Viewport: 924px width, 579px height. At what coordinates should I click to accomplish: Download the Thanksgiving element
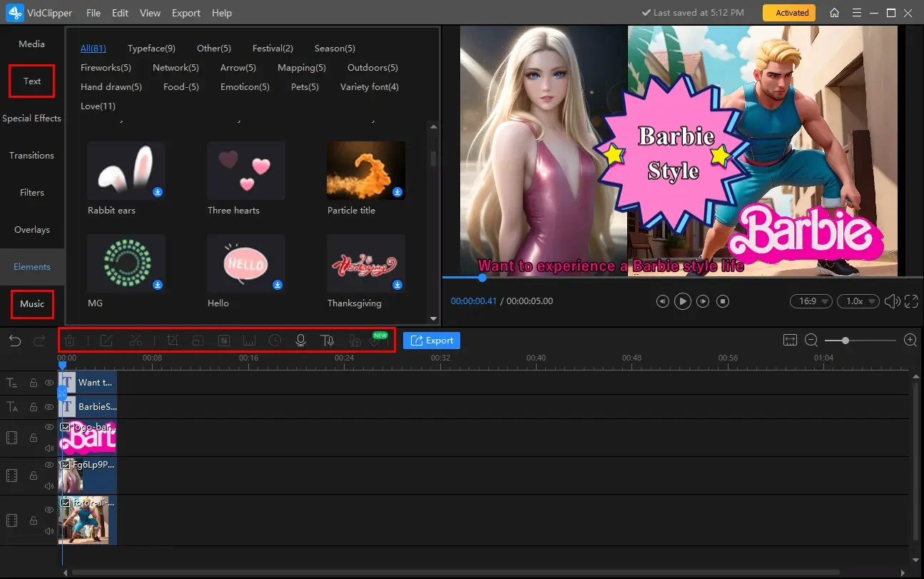[397, 285]
